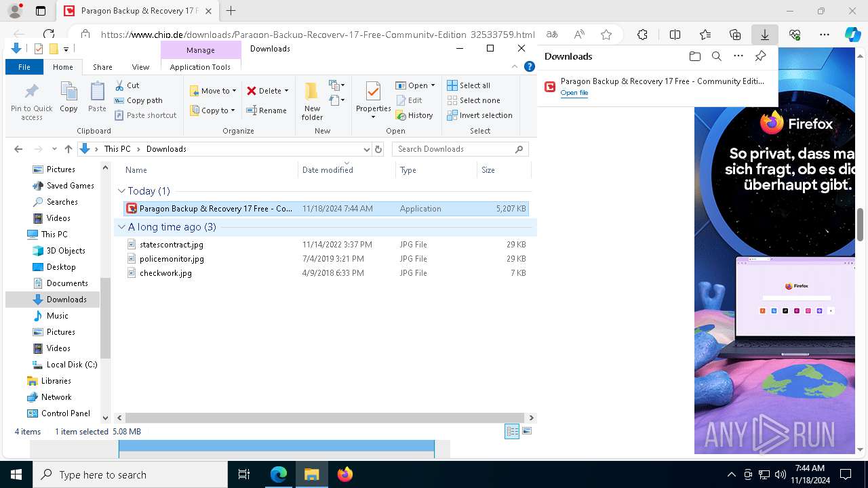Viewport: 868px width, 488px height.
Task: Open downloads folder icon in Edge panel
Action: point(694,56)
